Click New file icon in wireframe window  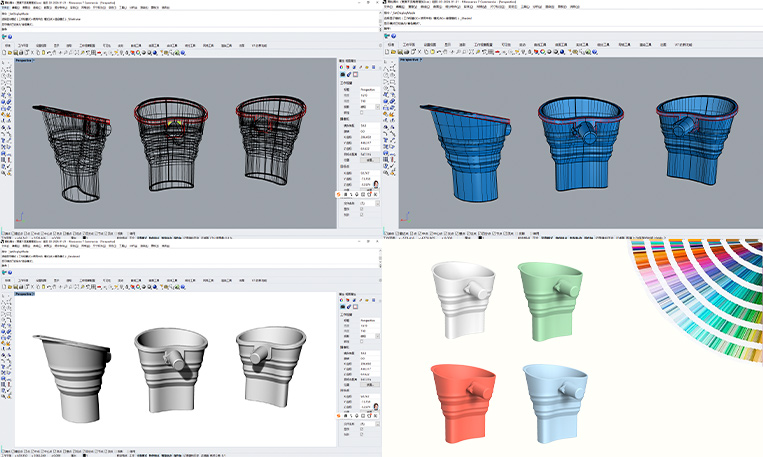point(4,53)
